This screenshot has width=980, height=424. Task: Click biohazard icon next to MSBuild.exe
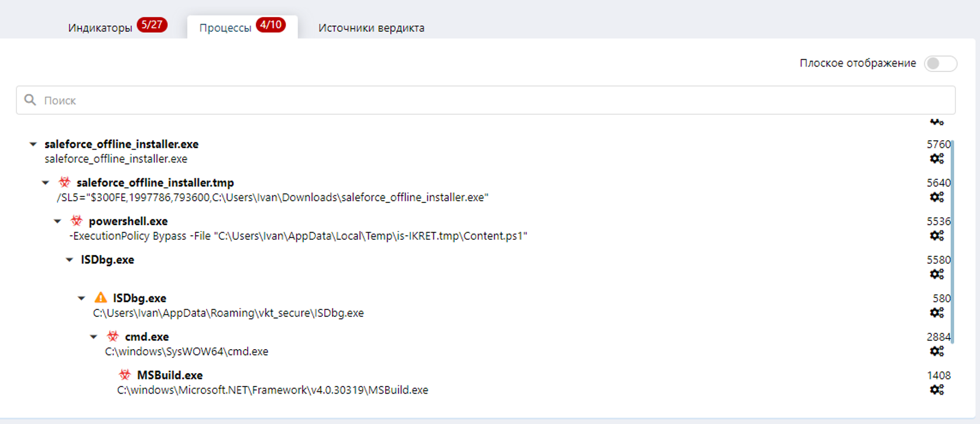click(x=125, y=375)
